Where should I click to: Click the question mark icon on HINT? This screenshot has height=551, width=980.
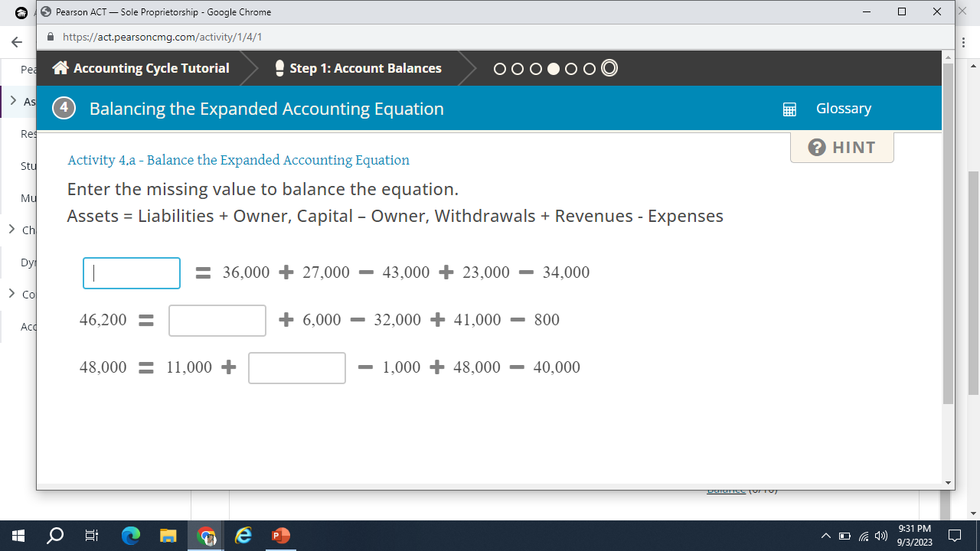(x=817, y=148)
